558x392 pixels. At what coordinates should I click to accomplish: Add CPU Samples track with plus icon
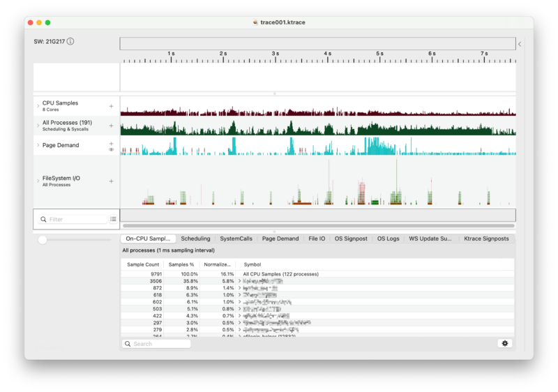coord(111,106)
